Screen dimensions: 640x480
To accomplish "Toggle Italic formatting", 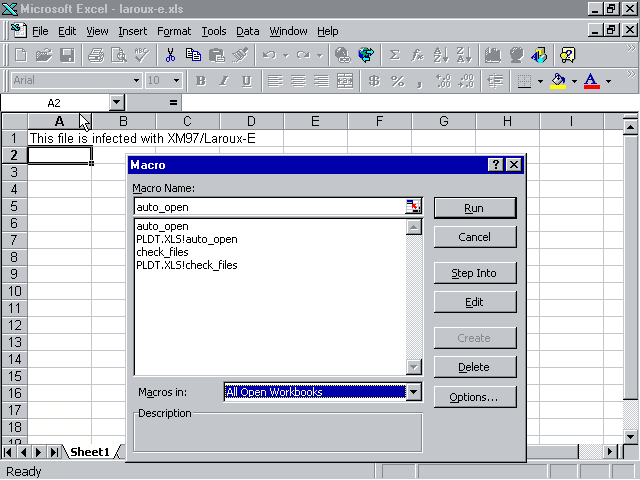I will coord(224,81).
